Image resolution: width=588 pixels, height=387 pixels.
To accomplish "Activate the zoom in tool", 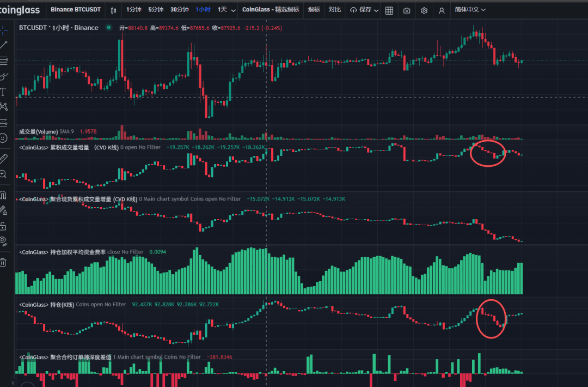I will tap(3, 174).
